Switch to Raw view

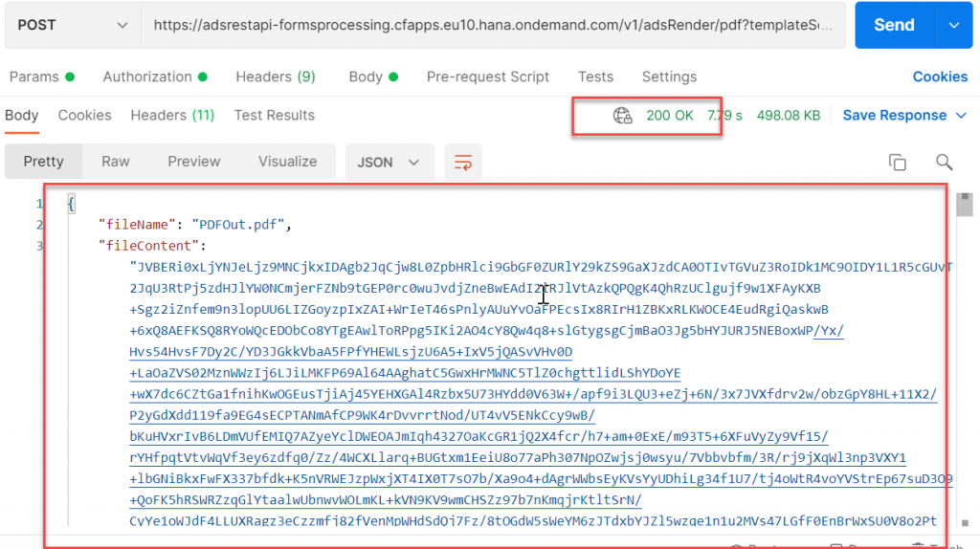click(116, 162)
